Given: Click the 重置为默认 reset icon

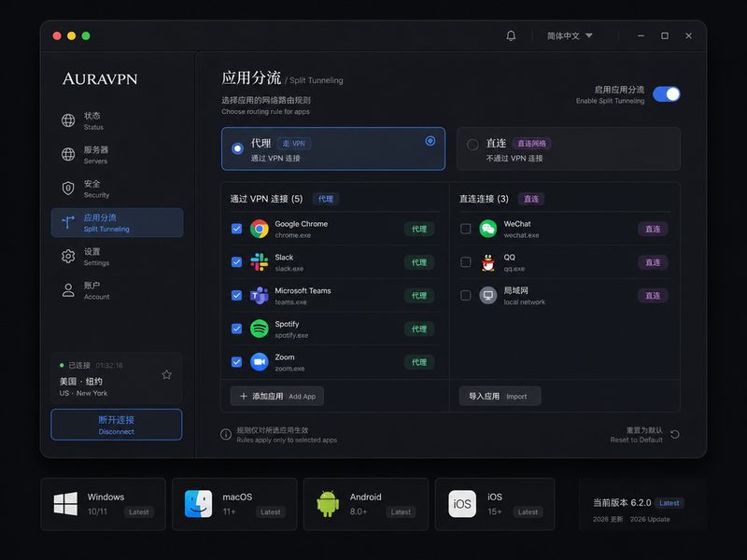Looking at the screenshot, I should (674, 434).
